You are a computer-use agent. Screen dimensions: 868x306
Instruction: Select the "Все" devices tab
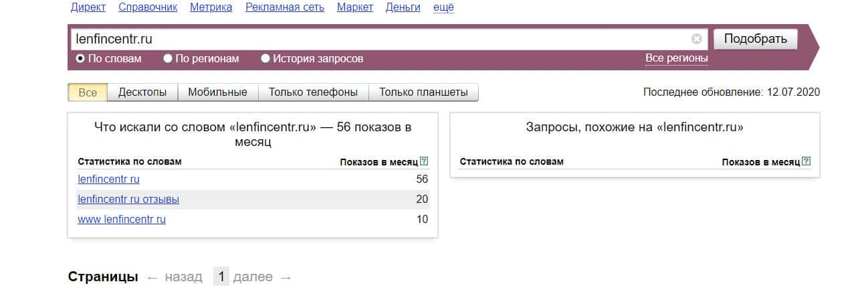(x=88, y=92)
